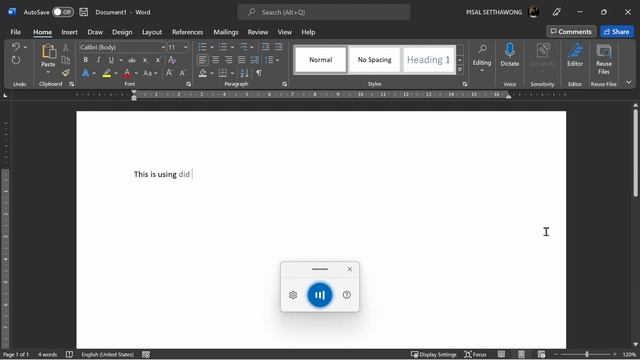Expand the numbering list dropdown arrow
Viewport: 640px width, 360px height.
232,47
